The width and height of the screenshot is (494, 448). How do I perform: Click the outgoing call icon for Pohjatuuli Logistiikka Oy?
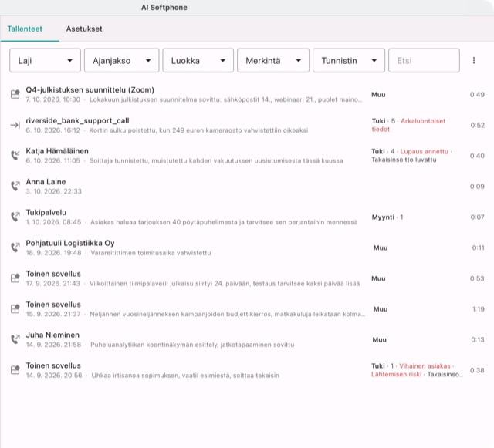point(15,248)
